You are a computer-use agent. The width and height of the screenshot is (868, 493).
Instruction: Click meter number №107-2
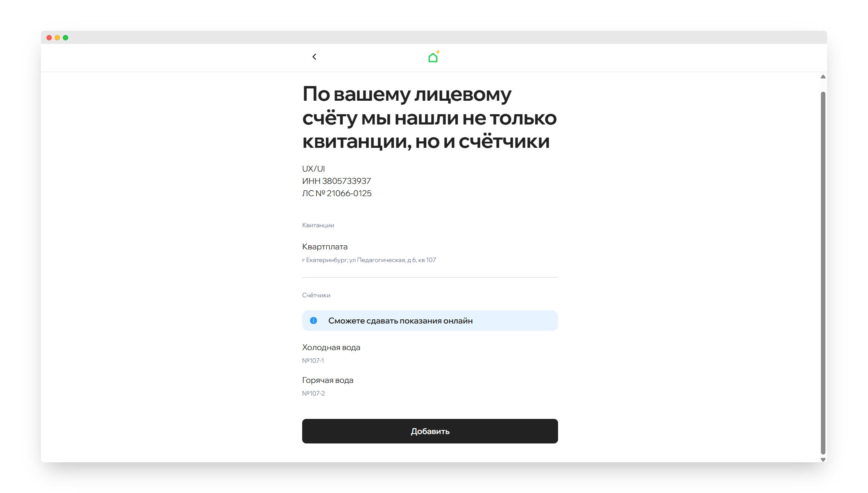click(x=313, y=393)
